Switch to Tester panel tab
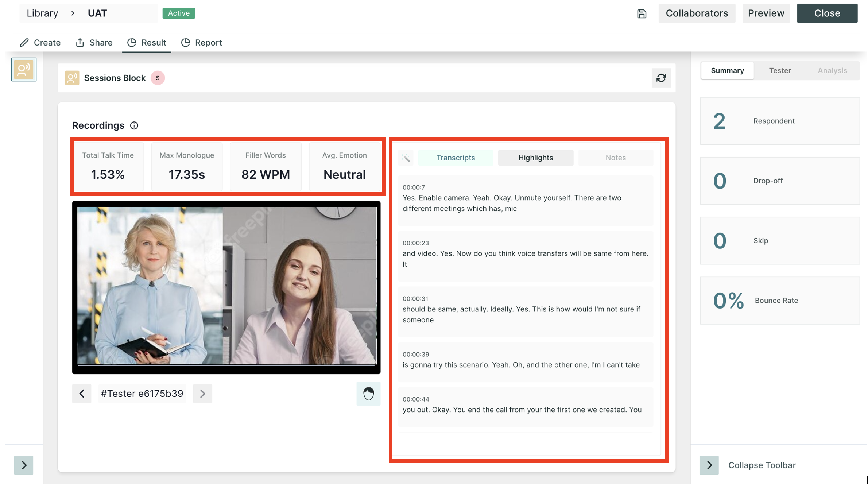 (780, 71)
